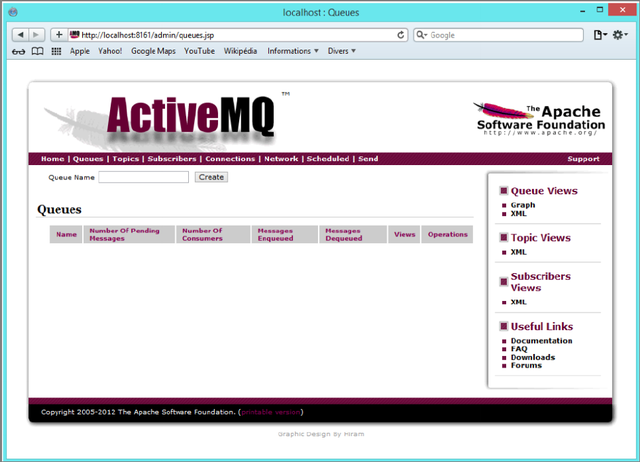Expand the Divers bookmarks folder
640x462 pixels.
340,51
